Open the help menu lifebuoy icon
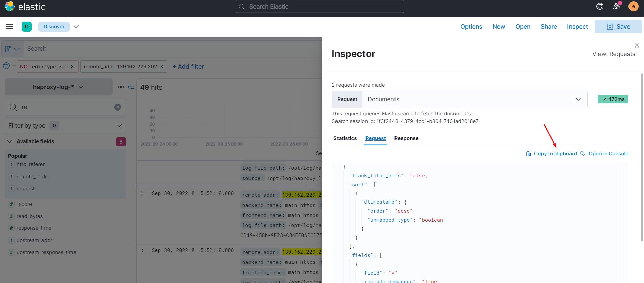The image size is (644, 283). (600, 6)
